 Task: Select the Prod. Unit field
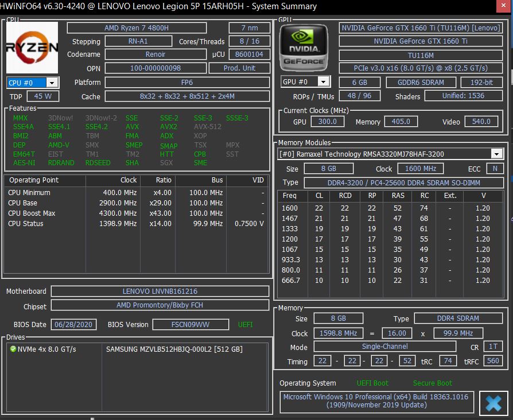(239, 68)
